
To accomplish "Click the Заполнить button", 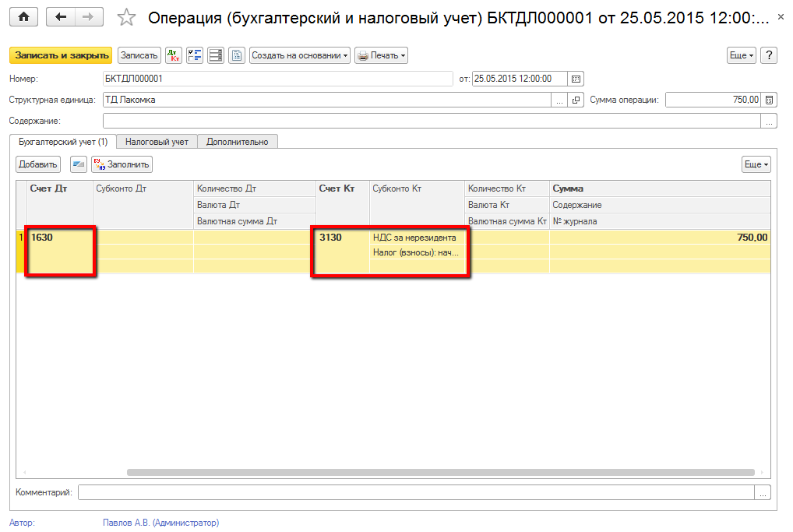I will 122,164.
